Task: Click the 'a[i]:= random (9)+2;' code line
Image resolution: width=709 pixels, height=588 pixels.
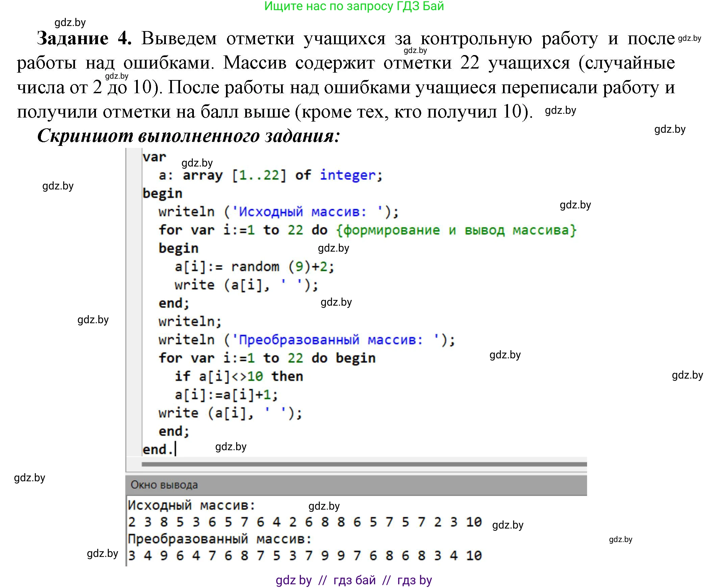Action: click(x=254, y=267)
